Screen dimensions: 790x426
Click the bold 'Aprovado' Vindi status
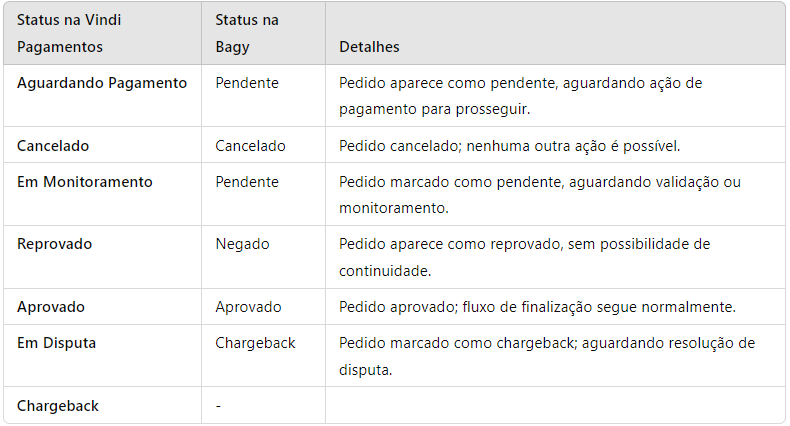click(x=51, y=307)
